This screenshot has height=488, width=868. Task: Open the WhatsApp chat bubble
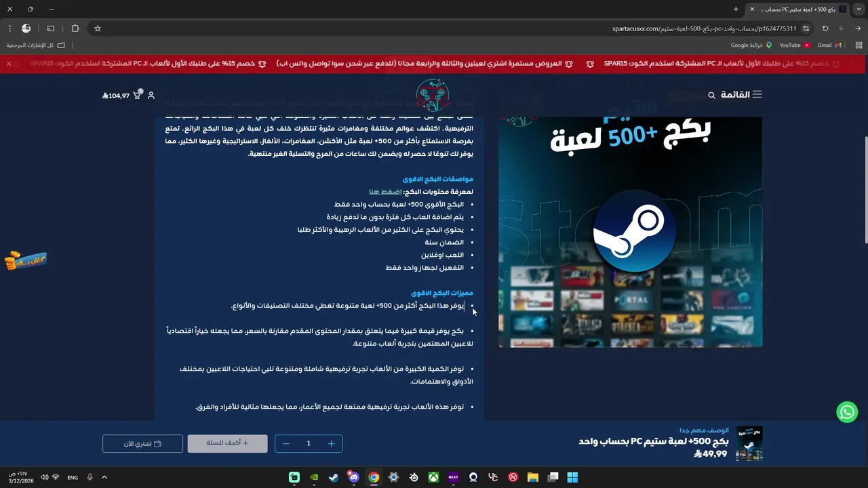[x=847, y=411]
